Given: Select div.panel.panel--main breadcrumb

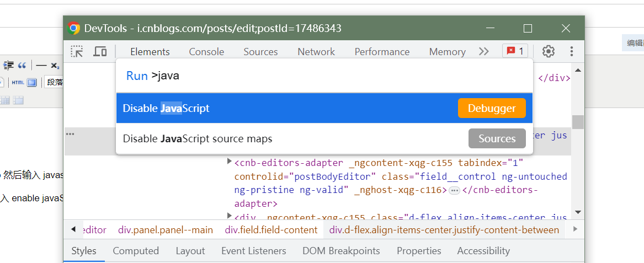Looking at the screenshot, I should 166,230.
